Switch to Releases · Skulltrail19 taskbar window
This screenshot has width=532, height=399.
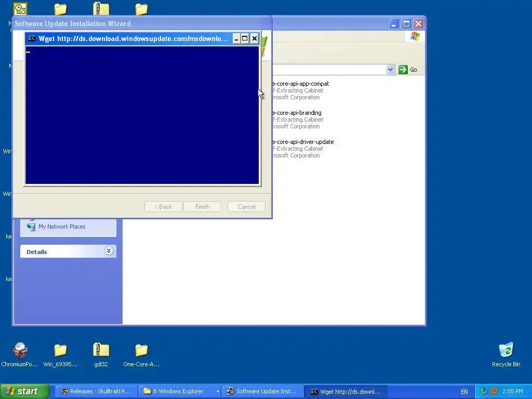(96, 392)
